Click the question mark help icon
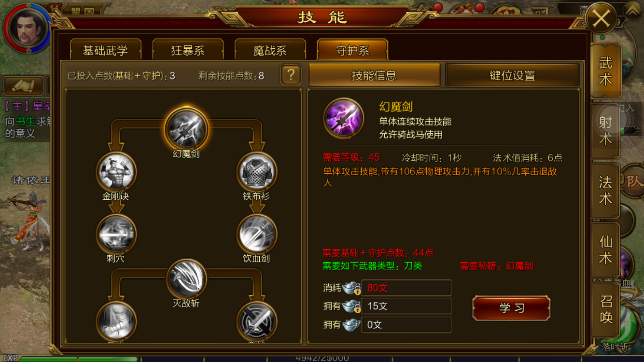 click(291, 75)
